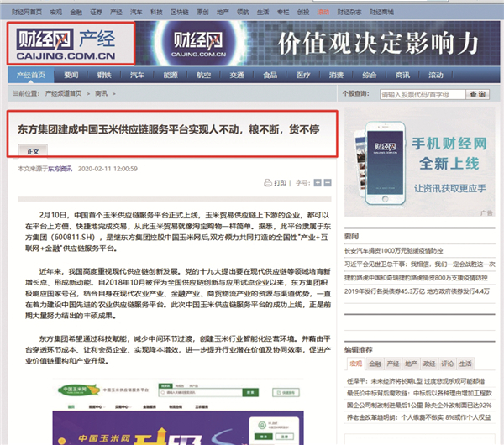This screenshot has height=445, width=504.
Task: Focus the stock code search field
Action: pyautogui.click(x=423, y=95)
